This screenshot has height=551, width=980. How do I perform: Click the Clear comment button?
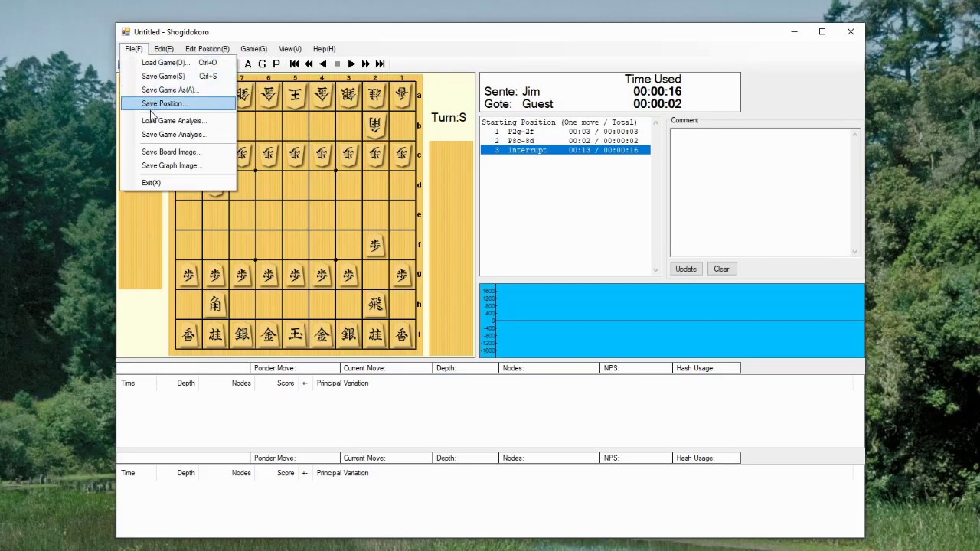(x=722, y=269)
